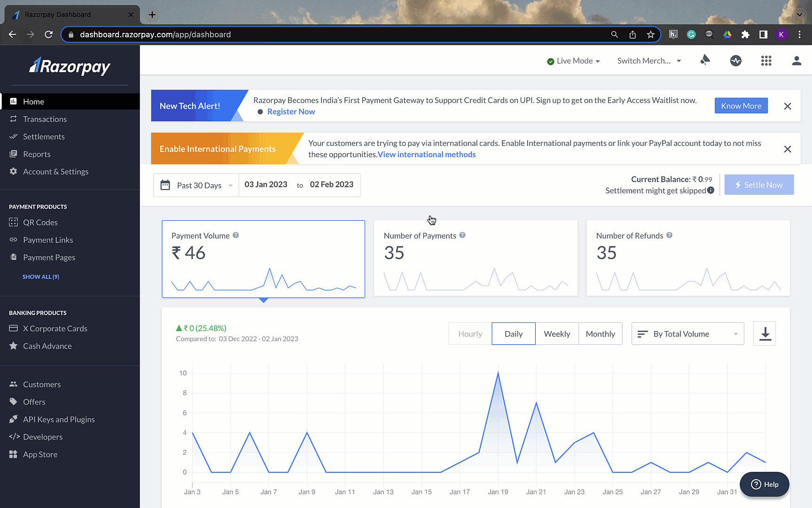Open App Store in the sidebar
This screenshot has height=508, width=812.
70,454
